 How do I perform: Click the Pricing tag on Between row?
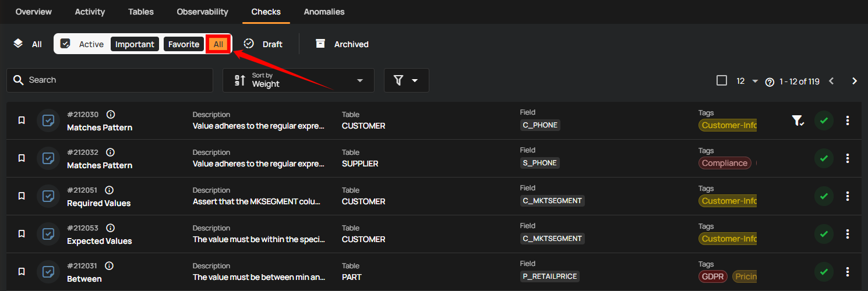tap(744, 276)
